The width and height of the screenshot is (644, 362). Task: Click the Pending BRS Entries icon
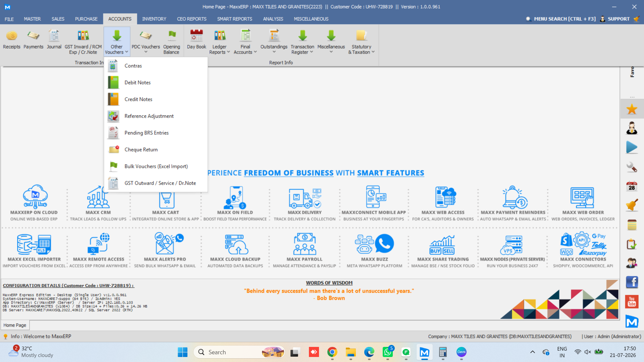click(113, 133)
